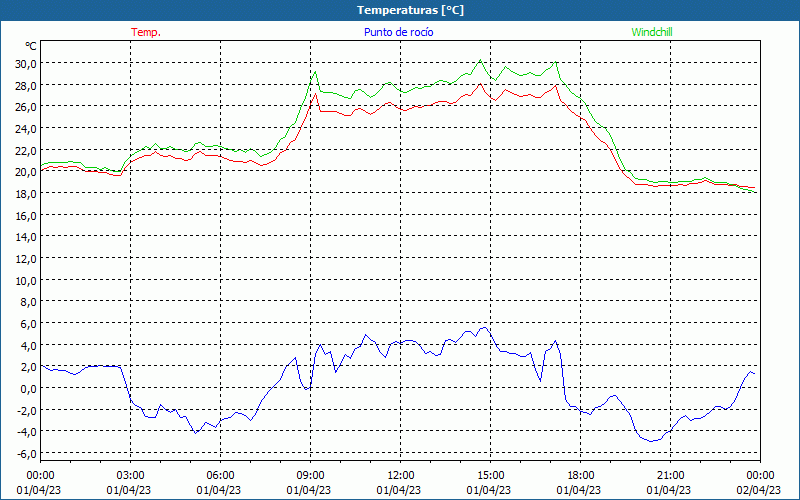Click the '12:00' time axis label
This screenshot has width=800, height=500.
pos(401,476)
